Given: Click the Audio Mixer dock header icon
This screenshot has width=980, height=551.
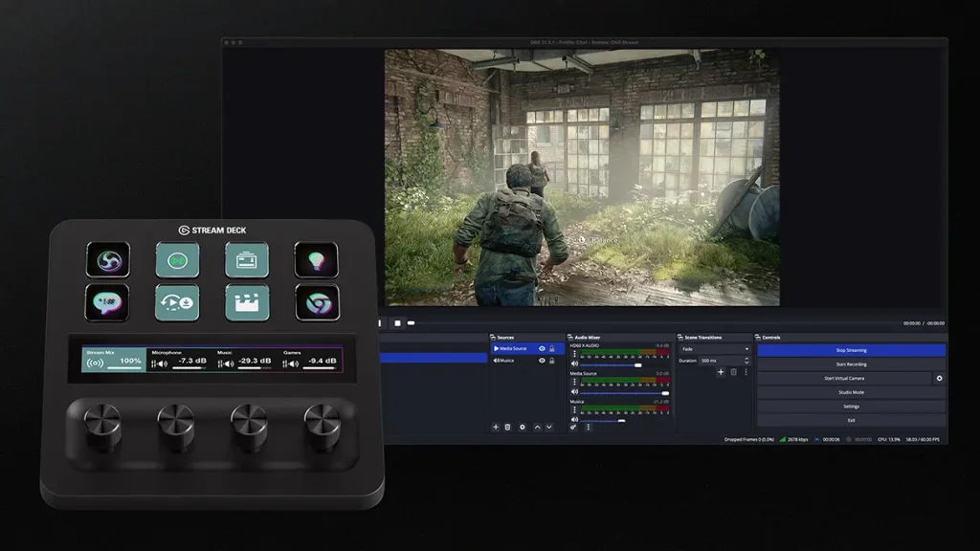Looking at the screenshot, I should (570, 338).
